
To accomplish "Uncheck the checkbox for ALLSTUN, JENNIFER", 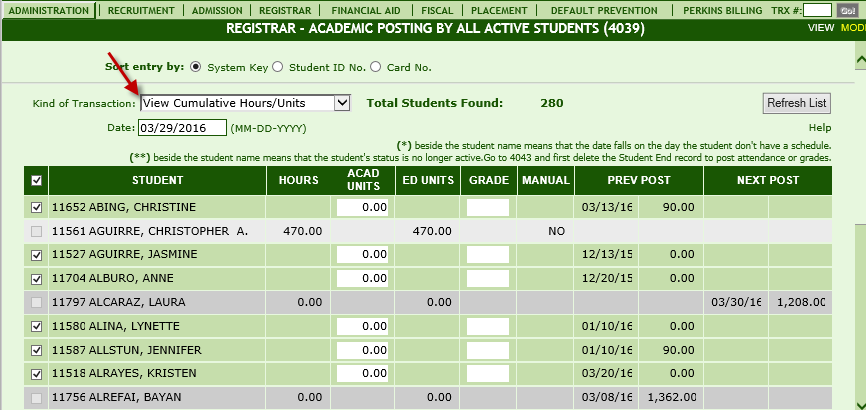I will [x=36, y=350].
